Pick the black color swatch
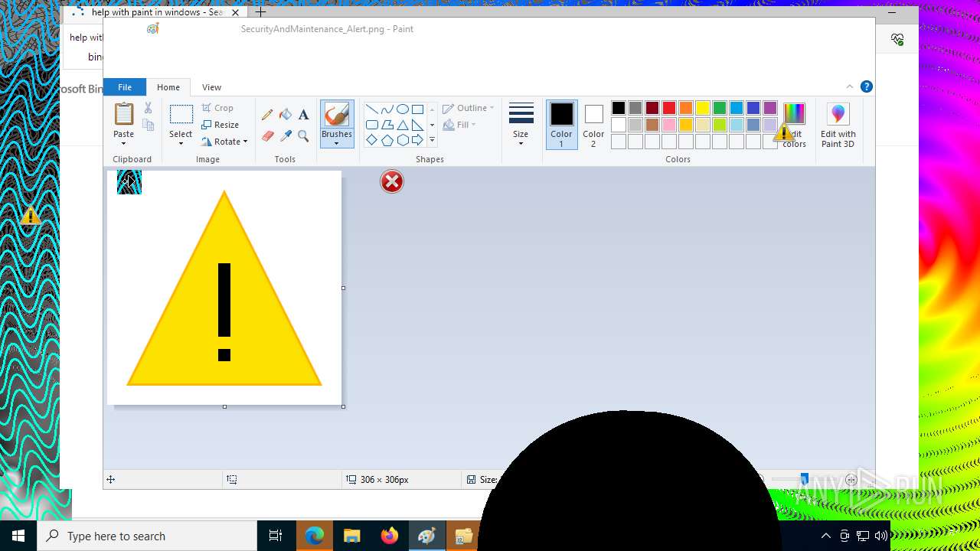This screenshot has width=980, height=551. 619,108
